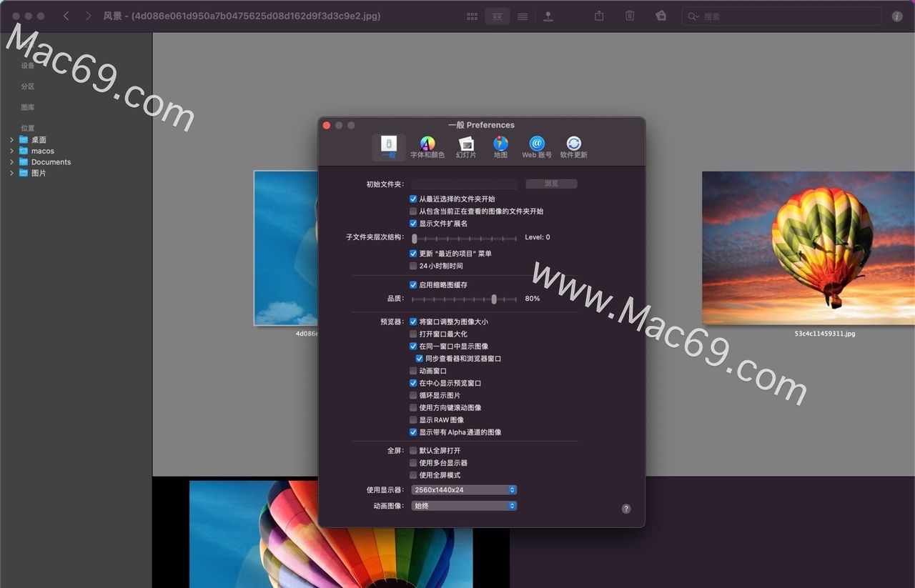The height and width of the screenshot is (588, 915).
Task: Toggle 更新"最近的项目"菜单 checkbox
Action: tap(413, 253)
